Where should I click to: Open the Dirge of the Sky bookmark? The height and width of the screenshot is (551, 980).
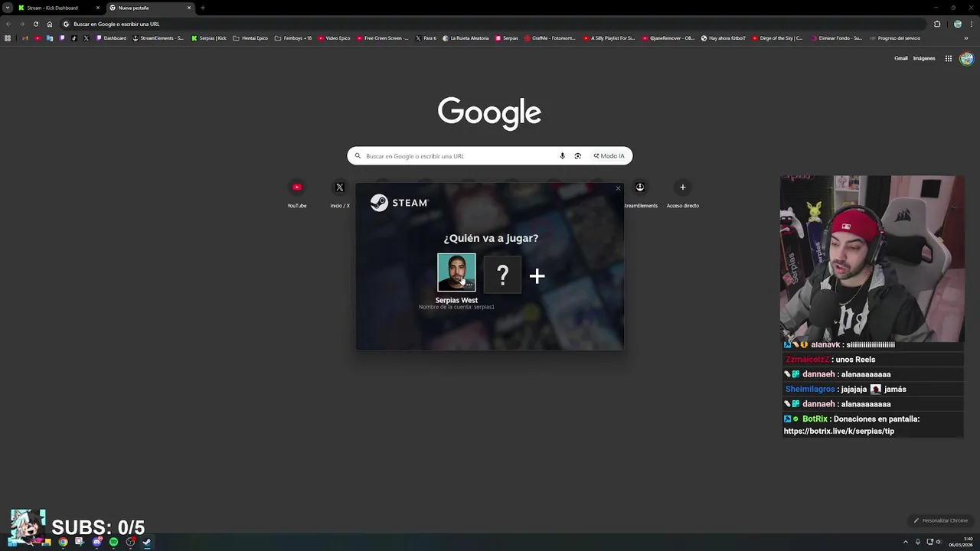tap(777, 38)
